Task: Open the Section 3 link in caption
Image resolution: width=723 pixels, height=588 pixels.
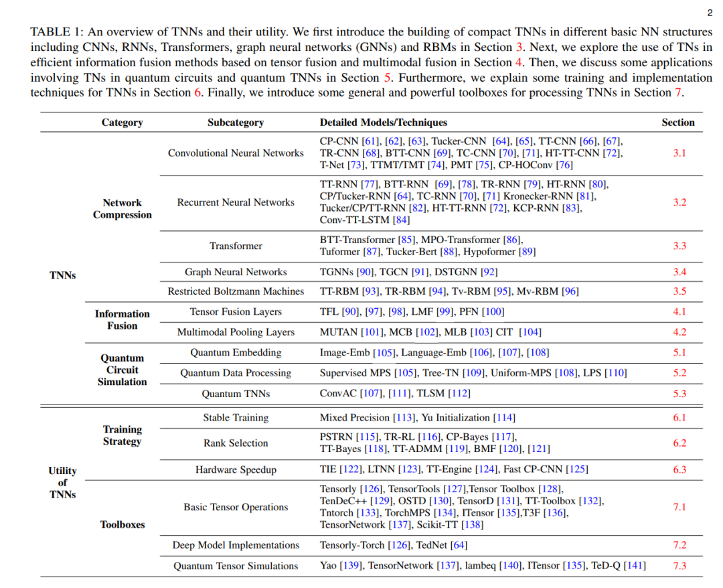Action: 519,47
